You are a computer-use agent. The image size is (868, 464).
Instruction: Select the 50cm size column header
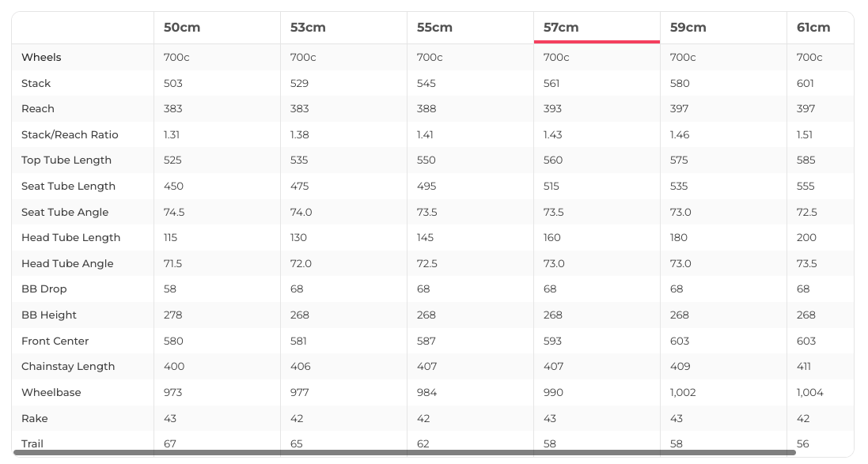(182, 28)
